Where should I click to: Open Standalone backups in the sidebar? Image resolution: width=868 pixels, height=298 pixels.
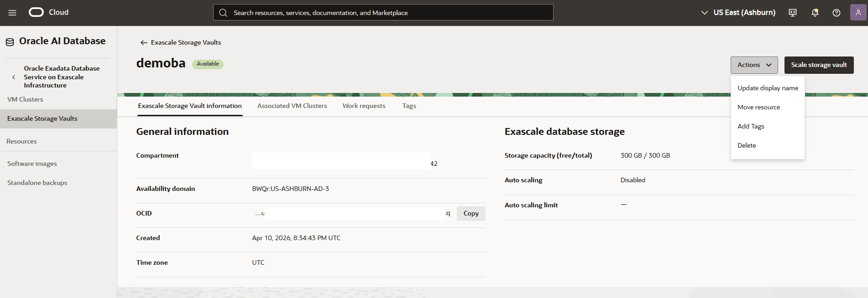[37, 183]
